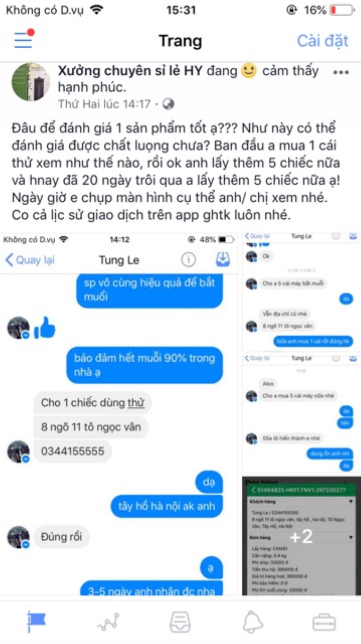361x644 pixels.
Task: Open the large Tung Le chat screenshot
Action: 119,414
